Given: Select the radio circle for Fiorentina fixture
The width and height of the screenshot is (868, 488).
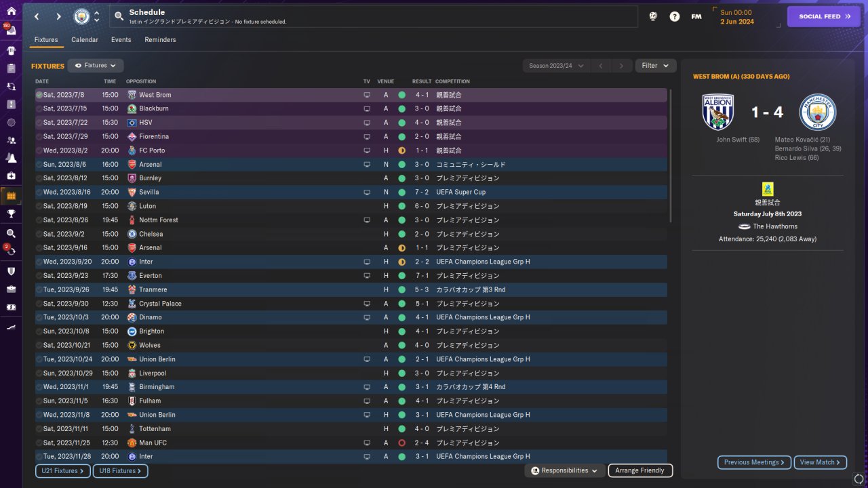Looking at the screenshot, I should point(39,136).
